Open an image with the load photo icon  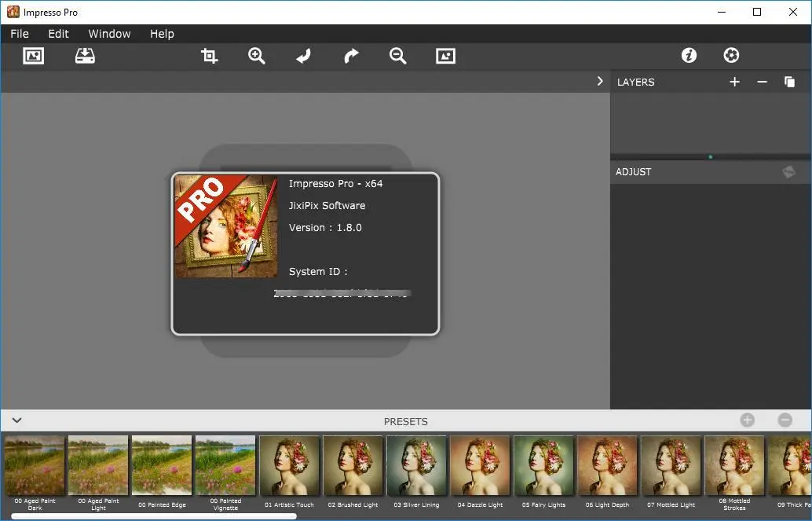33,56
